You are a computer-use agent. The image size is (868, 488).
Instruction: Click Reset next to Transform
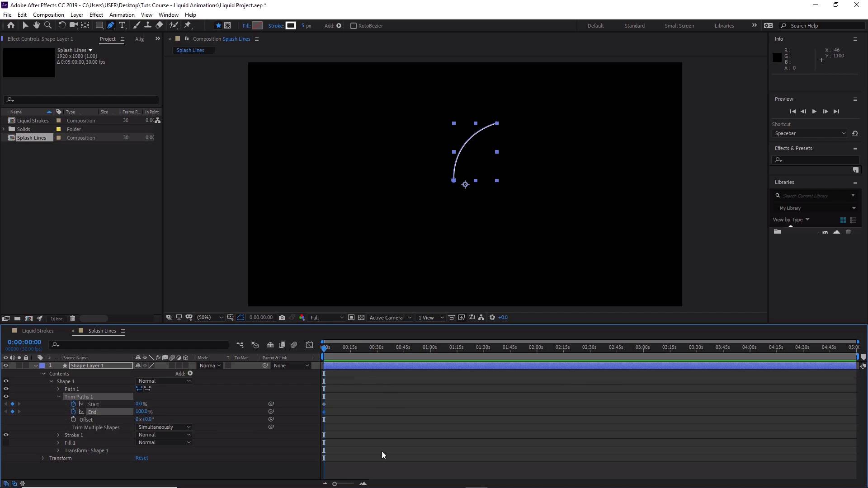point(142,458)
